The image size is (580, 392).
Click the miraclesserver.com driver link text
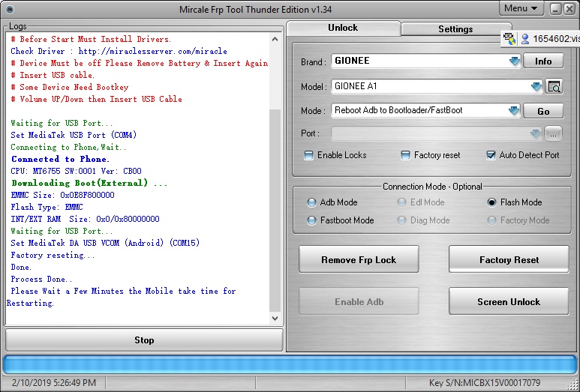[153, 52]
